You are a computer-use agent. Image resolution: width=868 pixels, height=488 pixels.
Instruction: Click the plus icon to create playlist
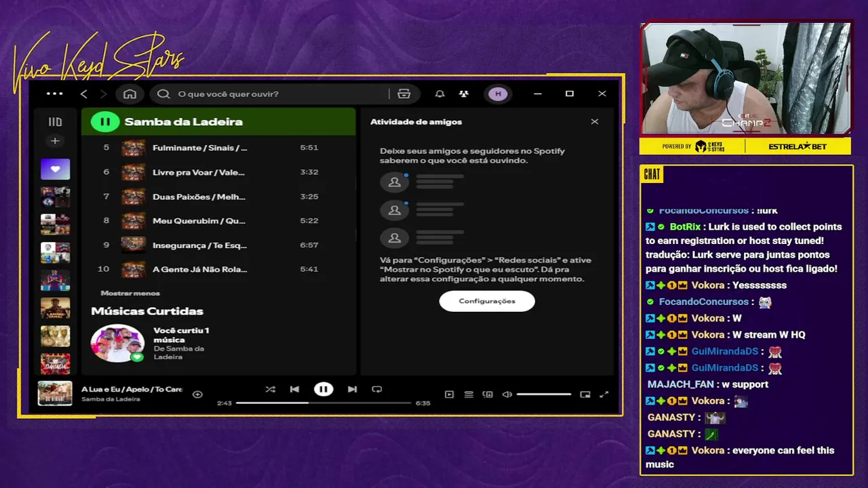pos(55,141)
